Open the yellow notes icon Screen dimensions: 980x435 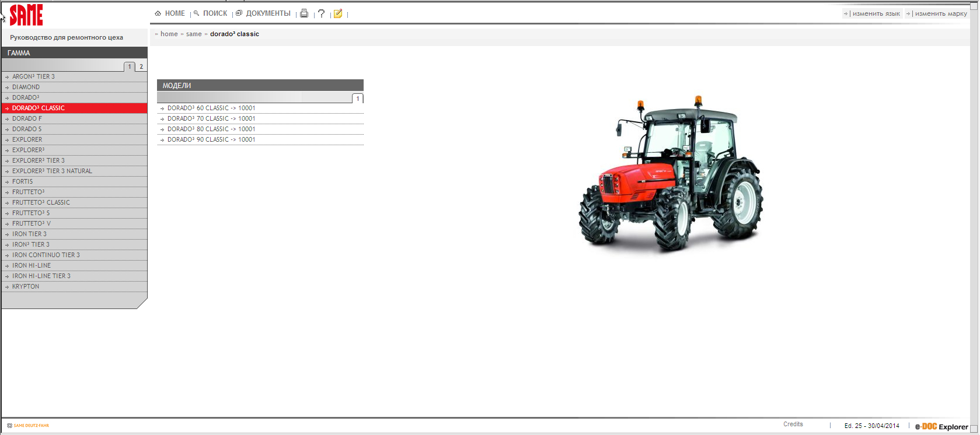coord(337,13)
